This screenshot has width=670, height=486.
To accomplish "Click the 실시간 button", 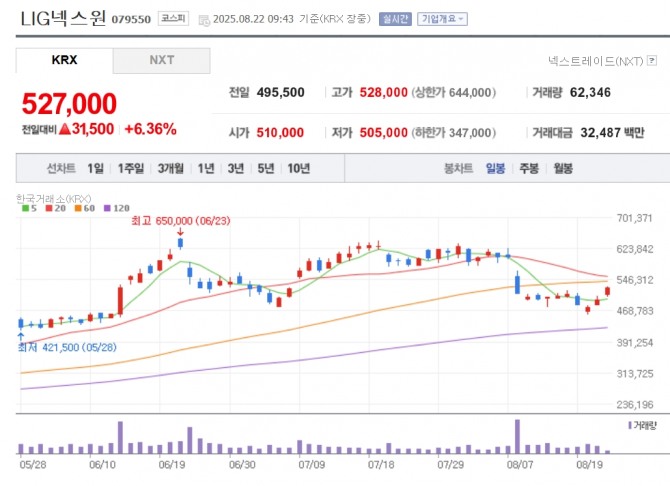I will click(x=395, y=19).
